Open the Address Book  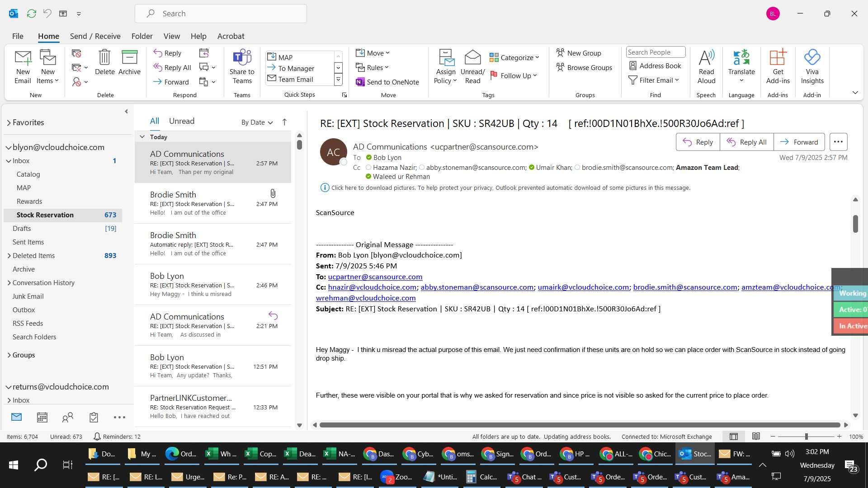pos(655,66)
